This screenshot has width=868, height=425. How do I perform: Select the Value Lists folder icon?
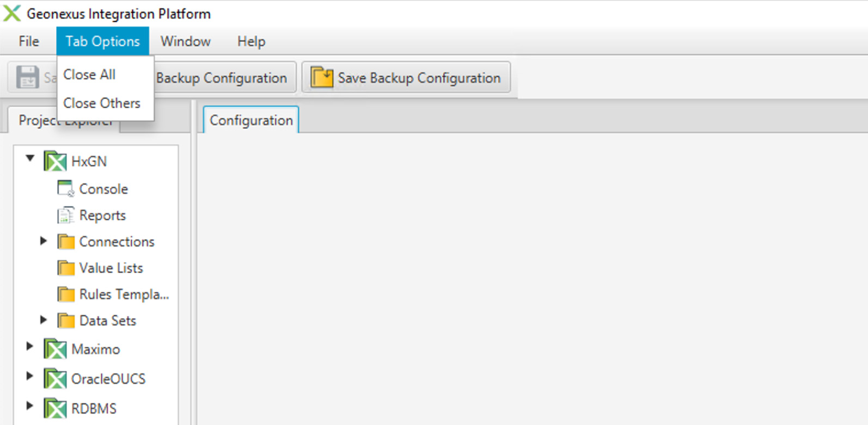click(66, 268)
